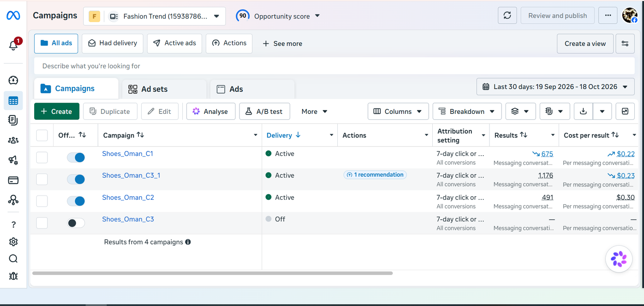Open the business tools nodes icon
The image size is (644, 306).
(13, 200)
